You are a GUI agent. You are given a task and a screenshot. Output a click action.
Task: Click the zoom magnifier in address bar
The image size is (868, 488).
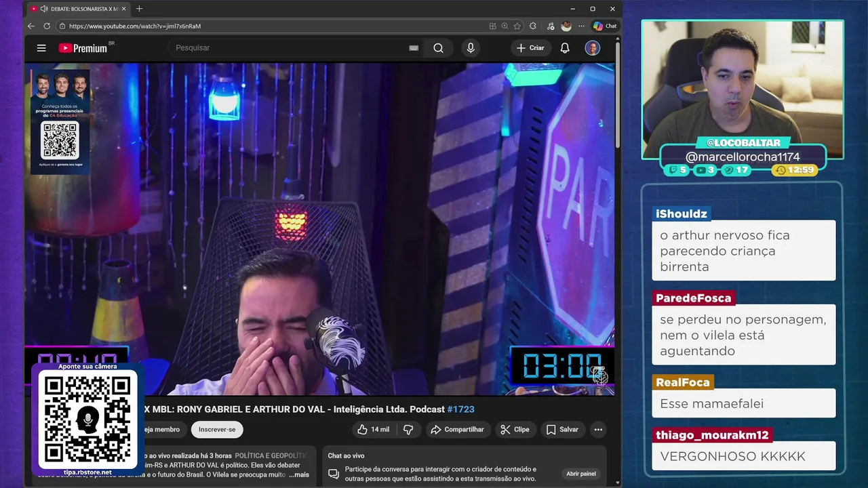coord(505,26)
